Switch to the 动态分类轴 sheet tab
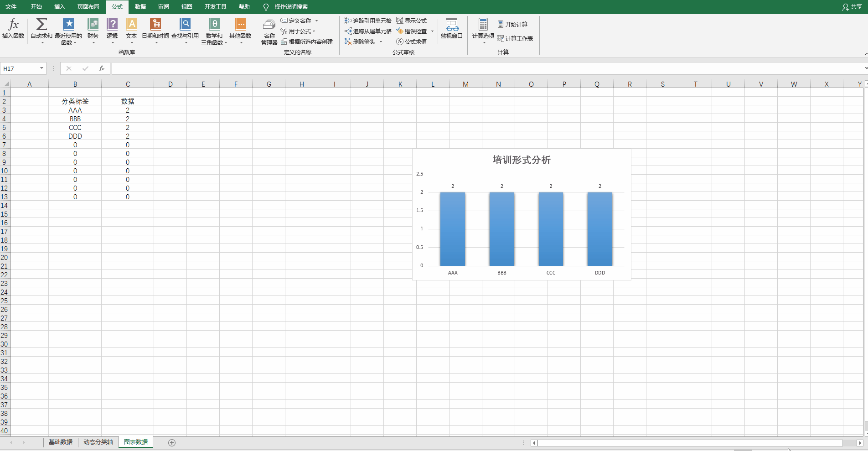868x451 pixels. coord(98,442)
